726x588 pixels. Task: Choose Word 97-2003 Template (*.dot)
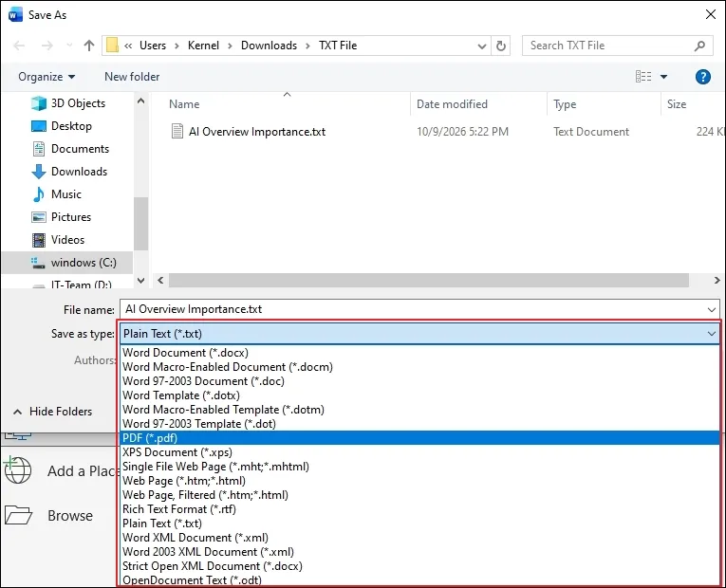click(420, 424)
